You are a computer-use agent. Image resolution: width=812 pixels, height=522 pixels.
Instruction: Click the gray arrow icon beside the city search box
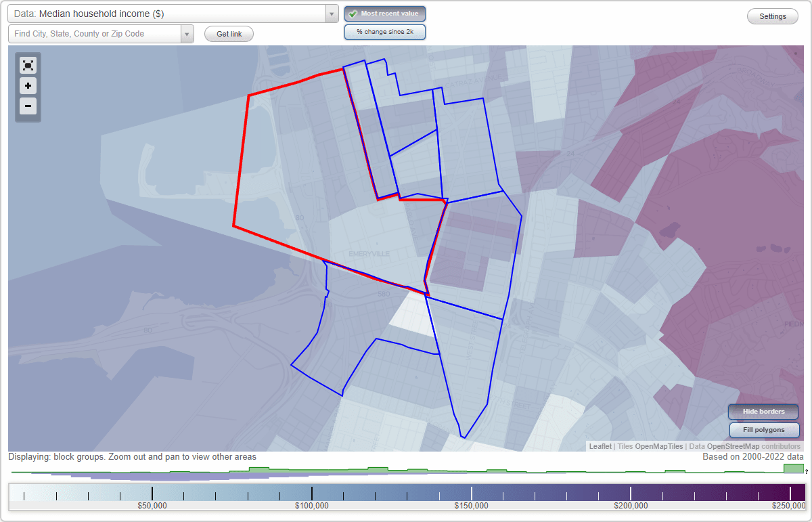(x=187, y=33)
